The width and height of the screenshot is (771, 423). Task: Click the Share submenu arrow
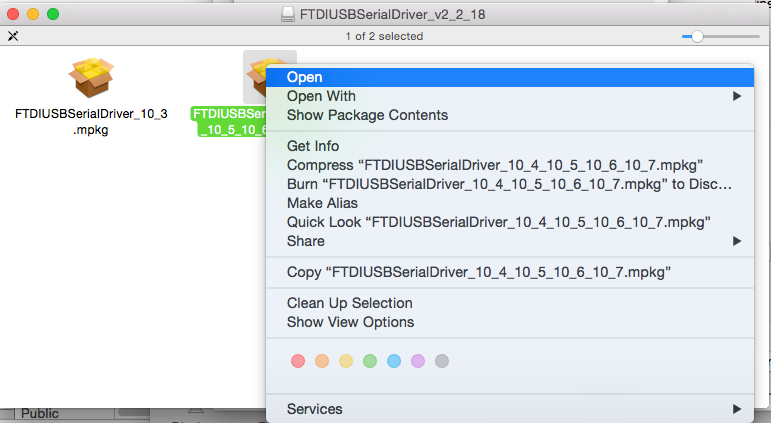[737, 241]
